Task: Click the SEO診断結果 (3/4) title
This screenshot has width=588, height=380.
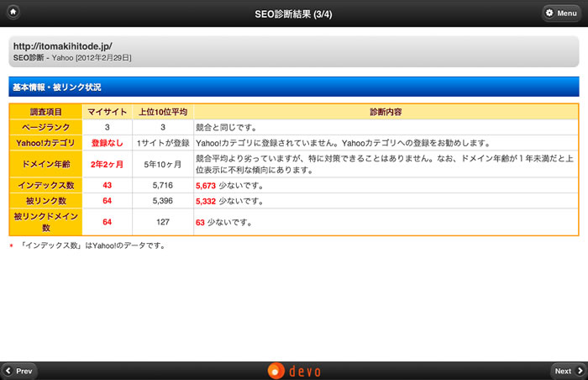Action: 293,14
